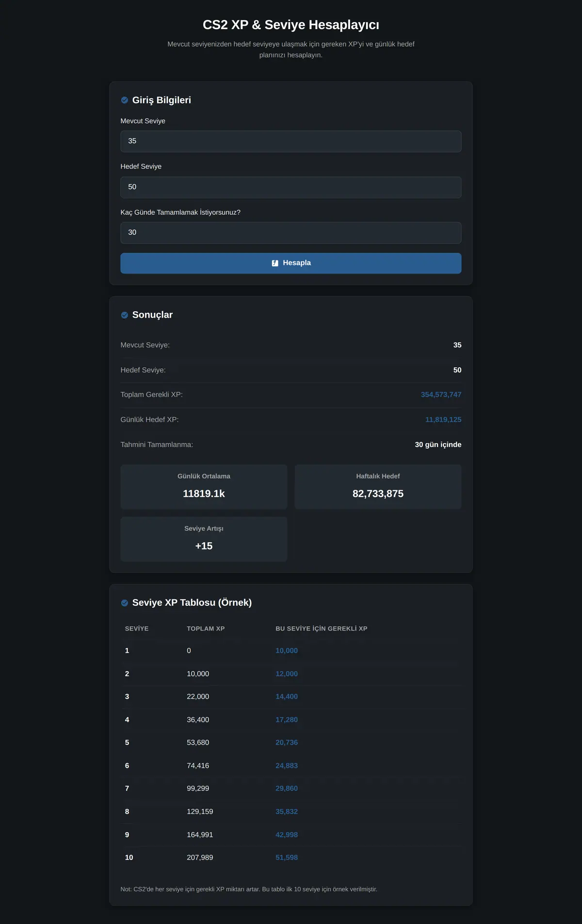Select the days-to-complete field showing 30
This screenshot has width=582, height=924.
click(x=291, y=233)
